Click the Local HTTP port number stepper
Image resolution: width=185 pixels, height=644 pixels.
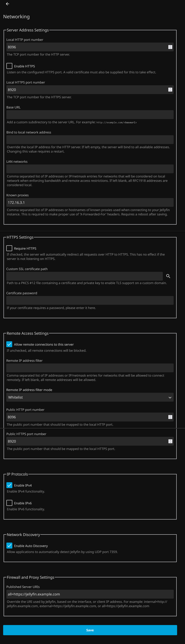(170, 47)
